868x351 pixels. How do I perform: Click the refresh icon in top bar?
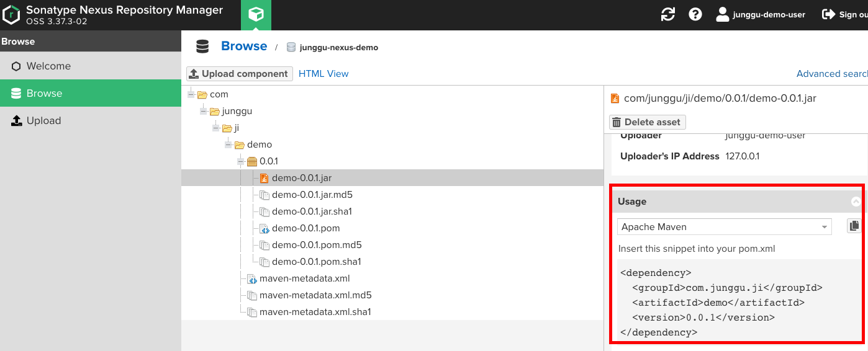tap(668, 14)
